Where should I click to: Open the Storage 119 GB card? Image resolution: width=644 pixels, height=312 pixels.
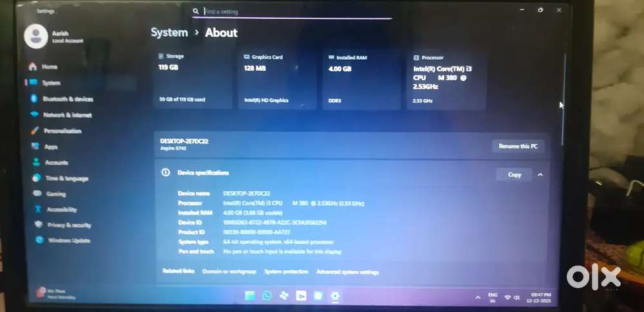click(193, 80)
